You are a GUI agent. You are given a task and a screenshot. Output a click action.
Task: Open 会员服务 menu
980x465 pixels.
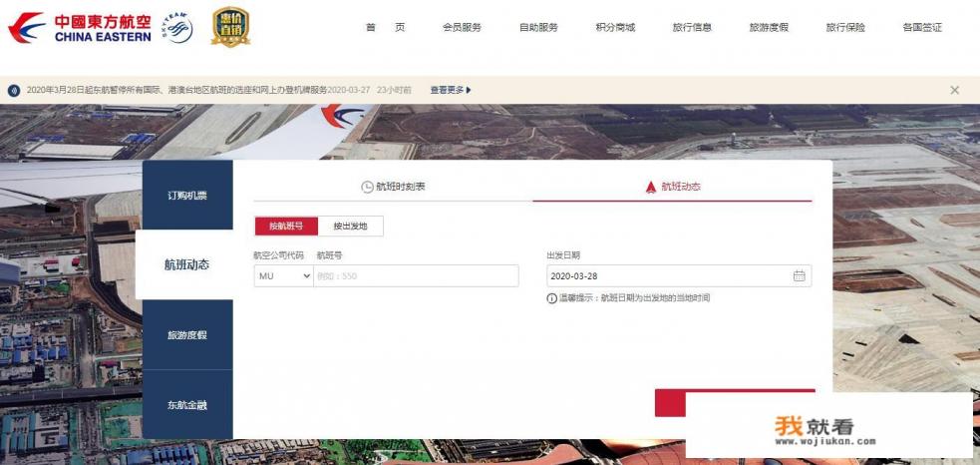tap(462, 28)
